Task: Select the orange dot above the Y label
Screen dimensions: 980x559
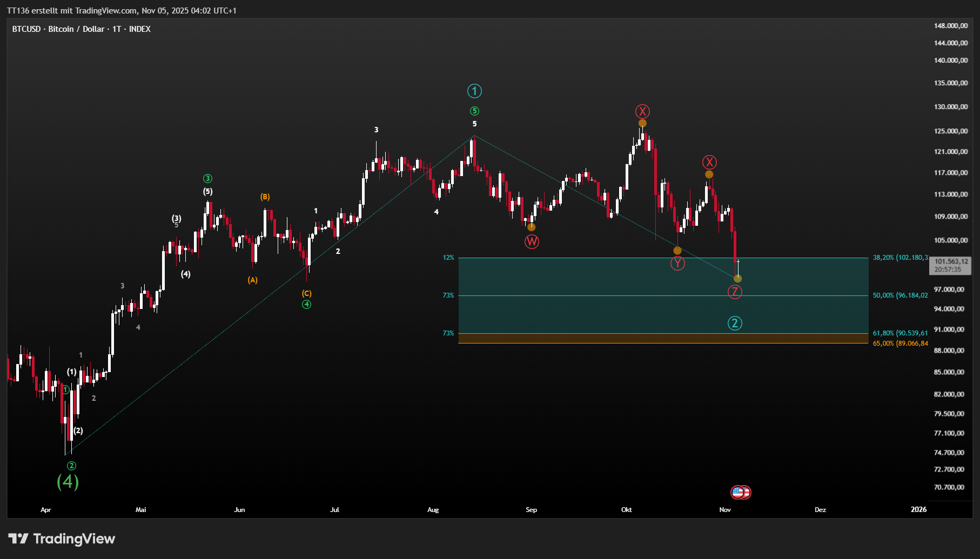Action: [x=677, y=251]
